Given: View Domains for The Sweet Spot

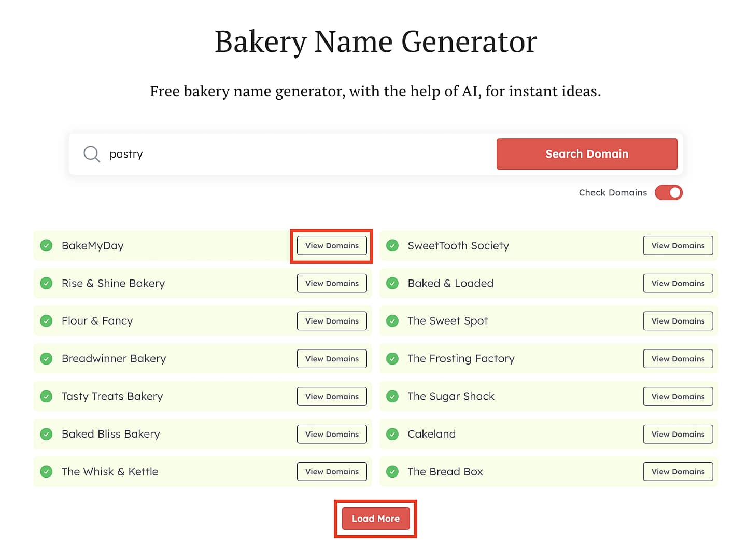Looking at the screenshot, I should coord(678,320).
